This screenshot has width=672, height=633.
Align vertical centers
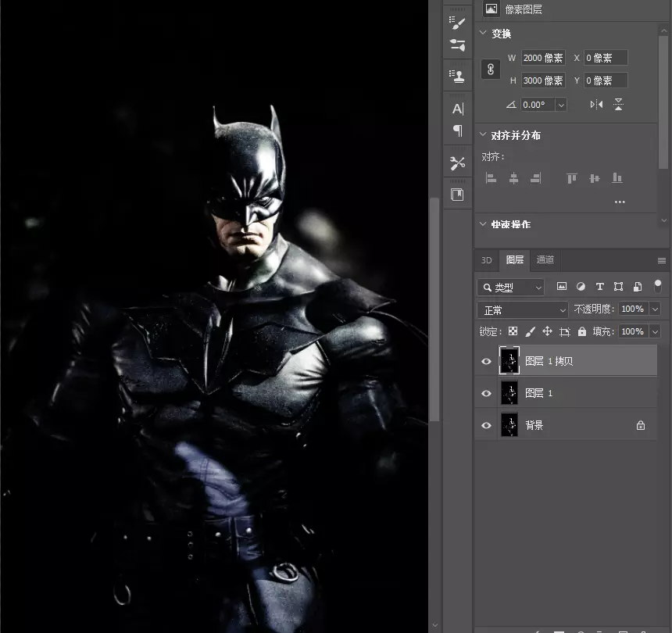595,178
